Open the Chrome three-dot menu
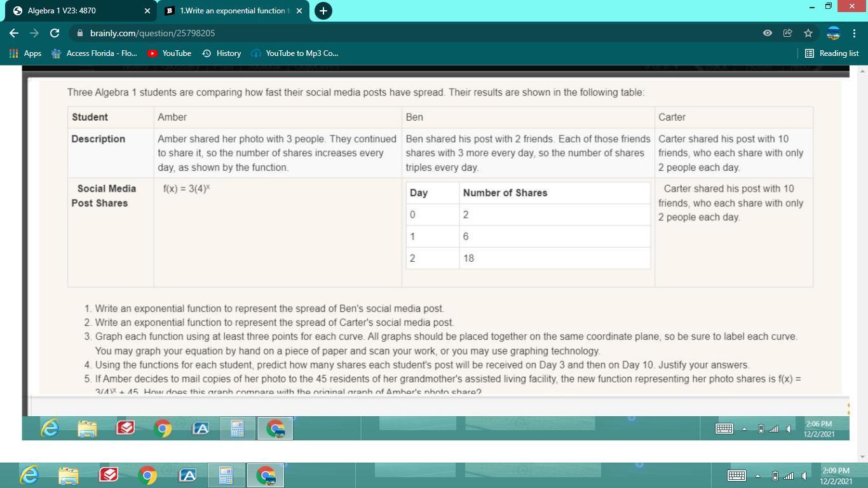Image resolution: width=868 pixels, height=488 pixels. coord(854,33)
